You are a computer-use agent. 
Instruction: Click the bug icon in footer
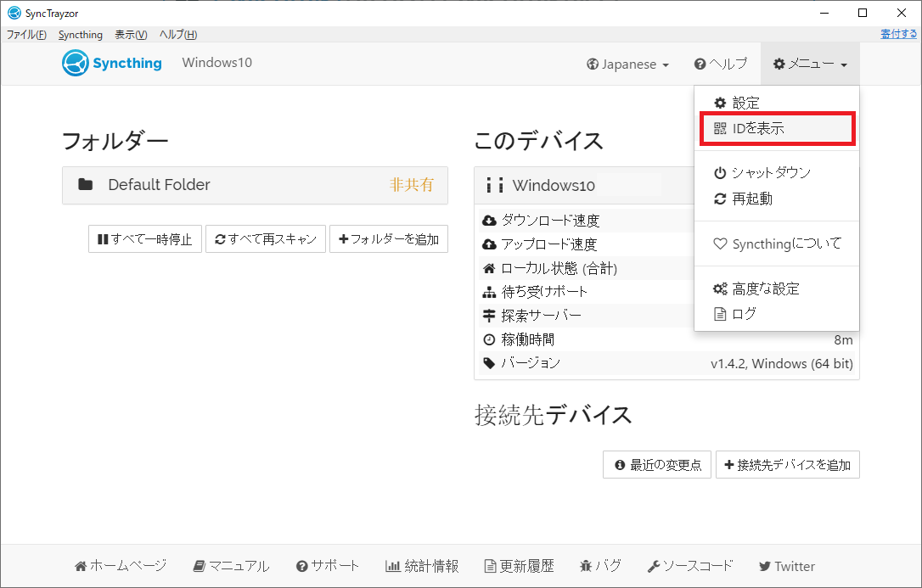[x=586, y=566]
